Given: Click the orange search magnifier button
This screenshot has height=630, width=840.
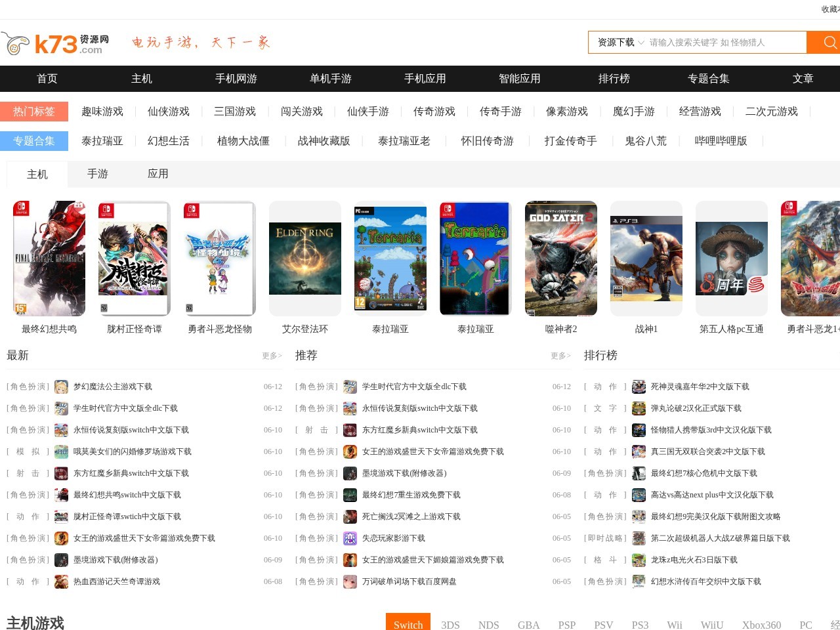Looking at the screenshot, I should pyautogui.click(x=824, y=43).
